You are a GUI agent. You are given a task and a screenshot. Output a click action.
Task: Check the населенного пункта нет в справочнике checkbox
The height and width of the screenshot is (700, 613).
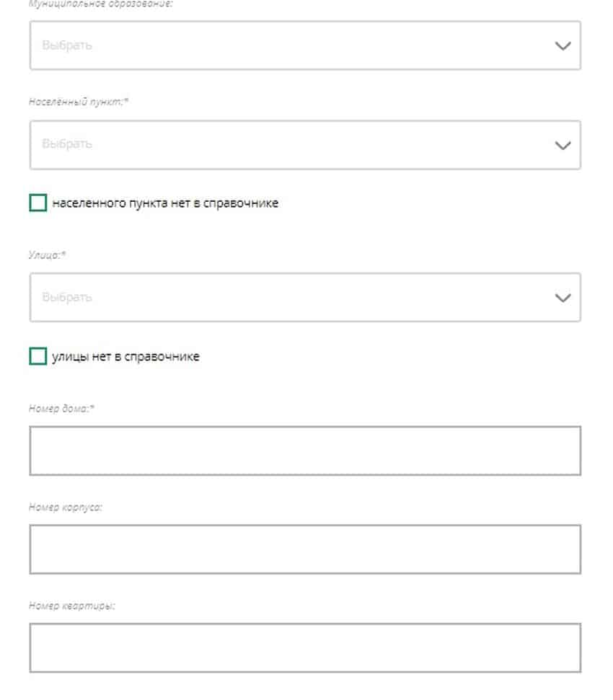(x=38, y=203)
